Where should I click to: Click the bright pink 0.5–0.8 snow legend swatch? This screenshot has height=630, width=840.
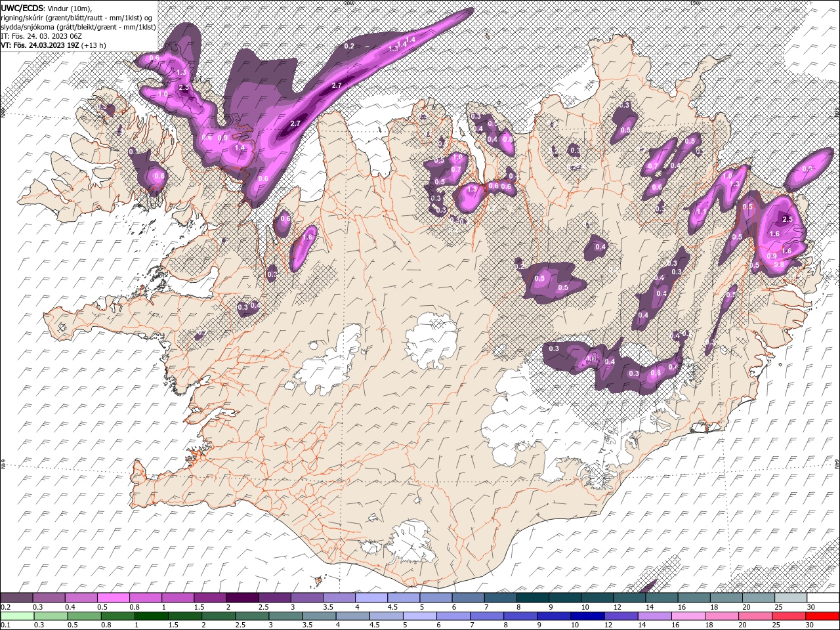point(114,598)
